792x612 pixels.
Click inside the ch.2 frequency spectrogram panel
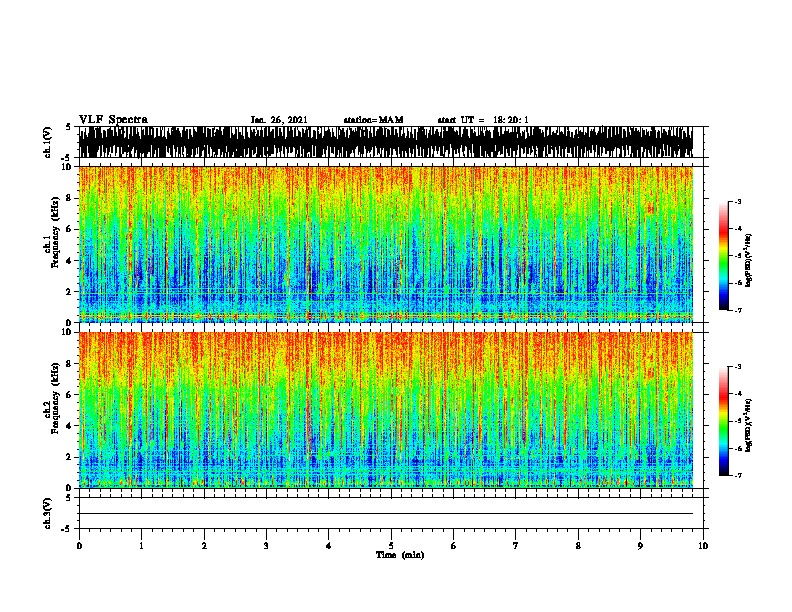[x=385, y=410]
